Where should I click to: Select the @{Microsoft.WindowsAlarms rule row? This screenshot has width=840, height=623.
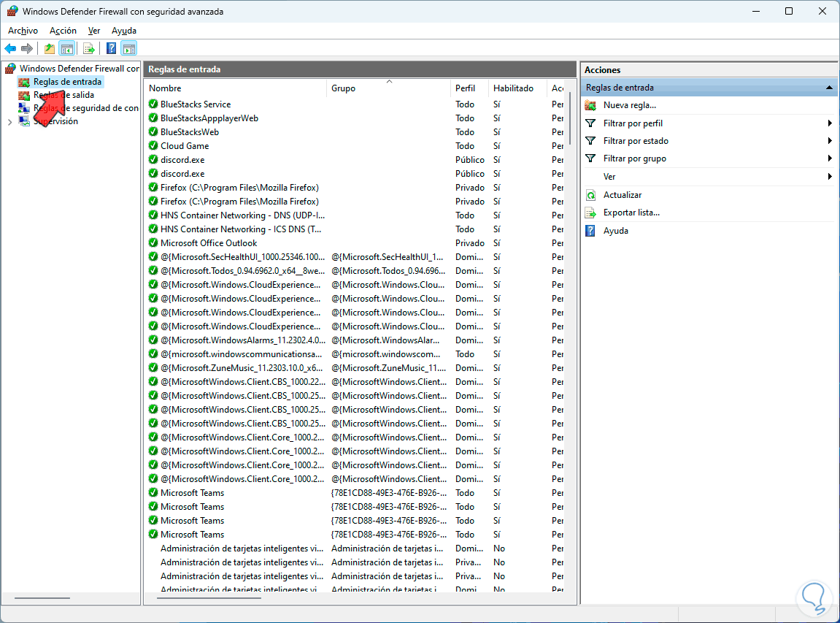(355, 340)
